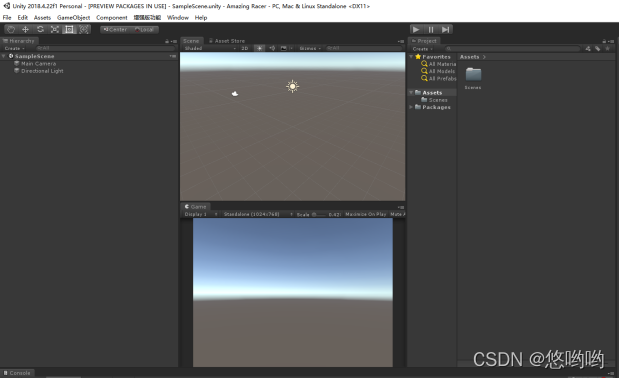
Task: Toggle the Center pivot button
Action: (x=115, y=30)
